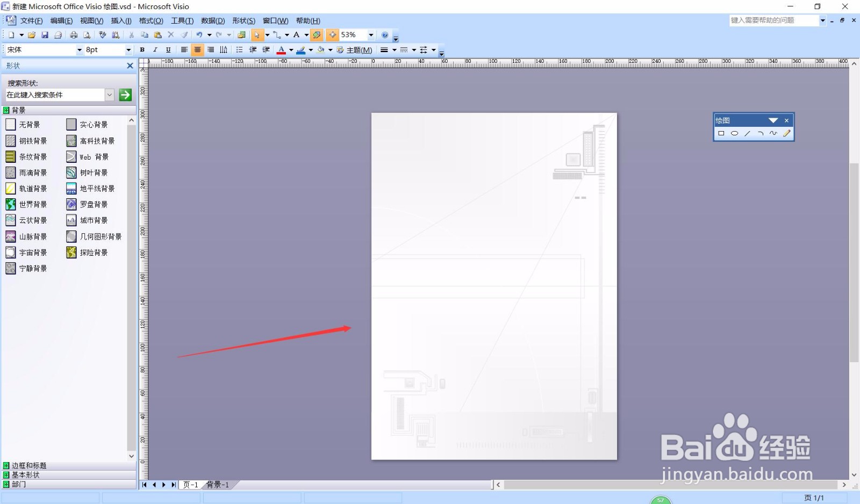Expand the 基本形状 stencil
Viewport: 860px width, 504px height.
[69, 475]
